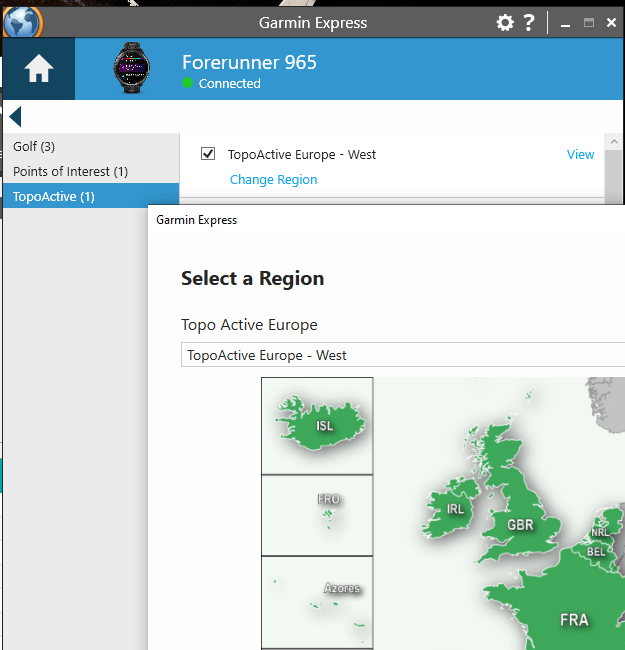Go to the Home screen

tap(39, 69)
